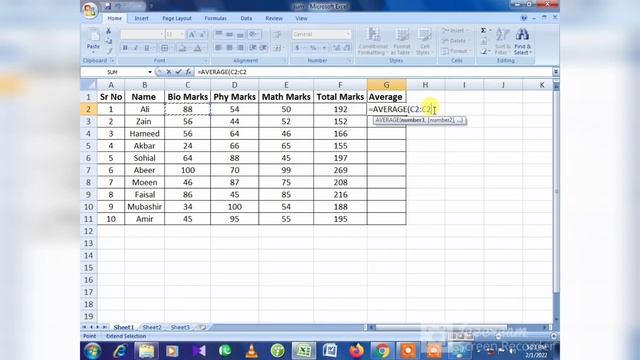This screenshot has height=360, width=640.
Task: Cancel the formula entry with the X
Action: [169, 72]
